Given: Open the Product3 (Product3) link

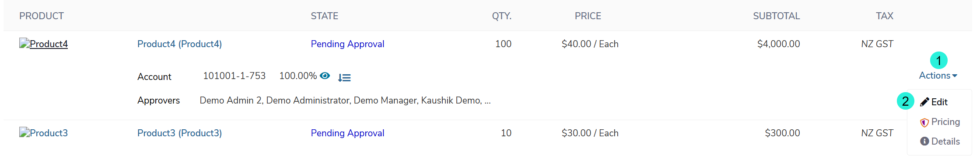Looking at the screenshot, I should (179, 133).
